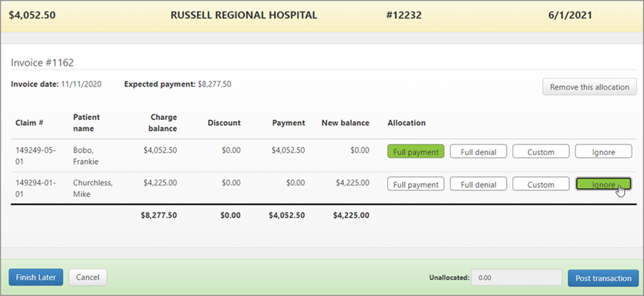This screenshot has height=296, width=644.
Task: Click the Patient name column header
Action: click(x=87, y=123)
